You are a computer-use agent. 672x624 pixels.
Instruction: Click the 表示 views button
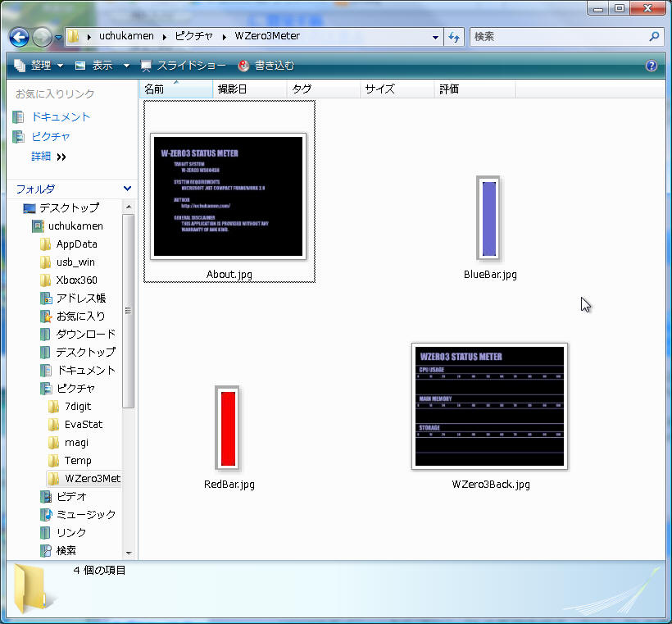pos(94,66)
